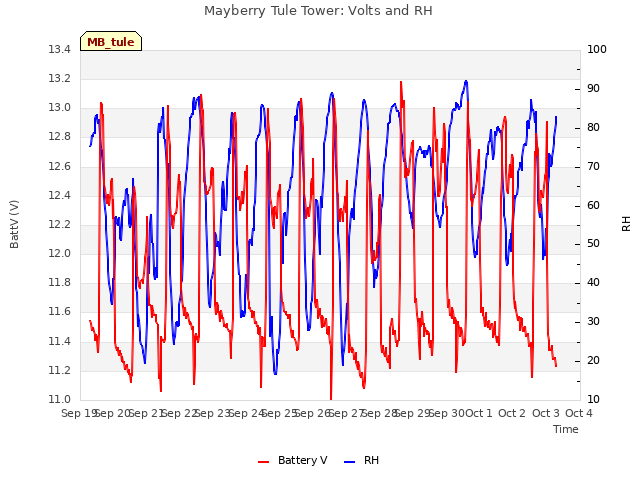Click the 13.0 left axis tick label
640x480 pixels.
[x=60, y=108]
